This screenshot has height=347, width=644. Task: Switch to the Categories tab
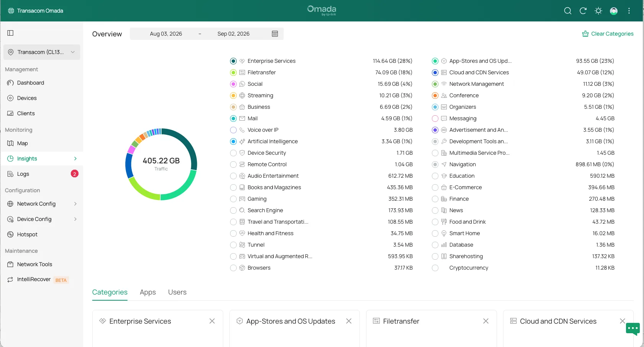point(110,292)
